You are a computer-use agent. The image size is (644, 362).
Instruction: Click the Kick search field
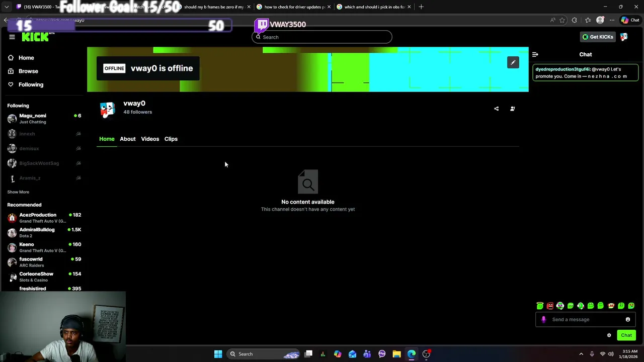click(322, 37)
